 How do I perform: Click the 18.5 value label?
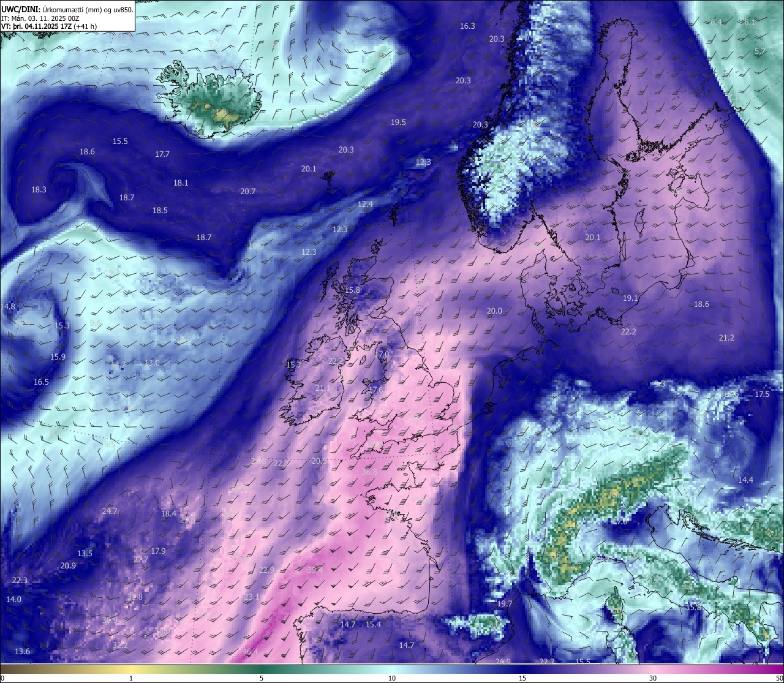click(x=160, y=211)
